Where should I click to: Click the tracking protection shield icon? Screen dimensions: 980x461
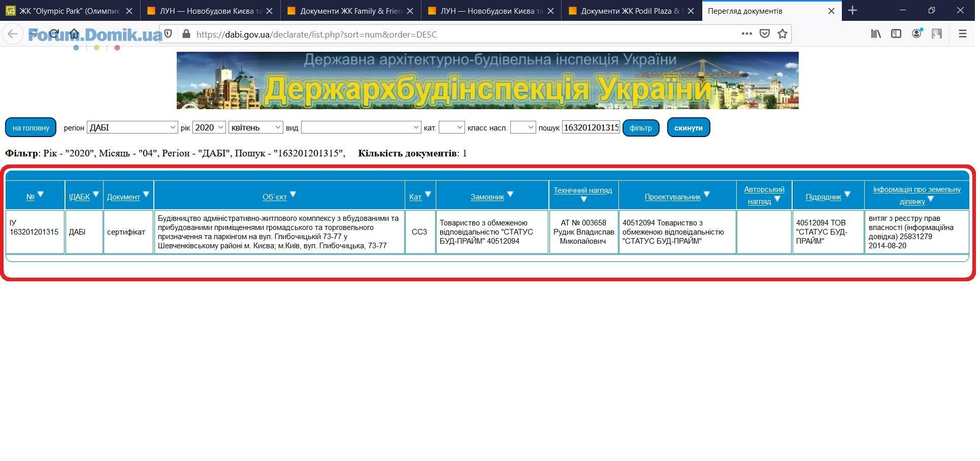click(169, 34)
